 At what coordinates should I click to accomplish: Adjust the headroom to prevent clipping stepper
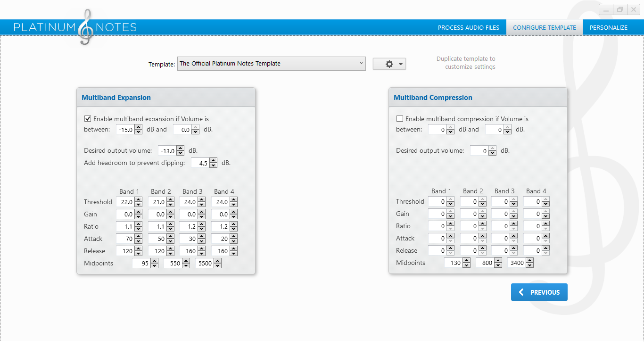213,163
